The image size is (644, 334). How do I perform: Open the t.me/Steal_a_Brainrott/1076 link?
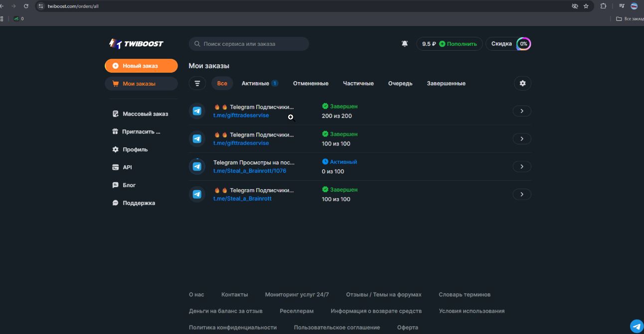click(x=250, y=171)
